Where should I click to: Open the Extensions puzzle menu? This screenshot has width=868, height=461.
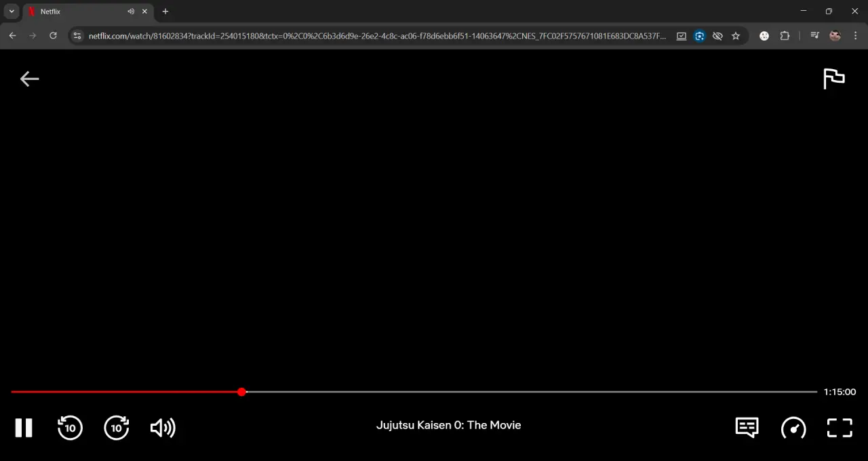(x=785, y=36)
